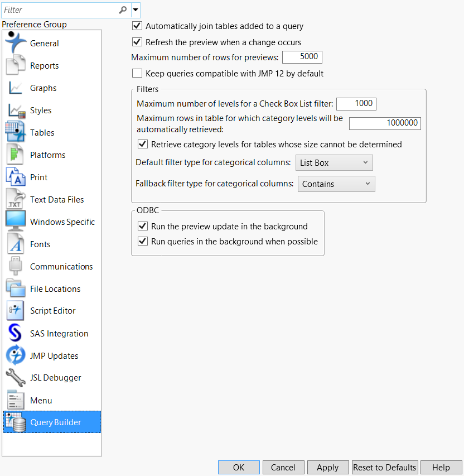Toggle Retrieve category levels for undetermined tables
The image size is (464, 476).
click(x=143, y=144)
